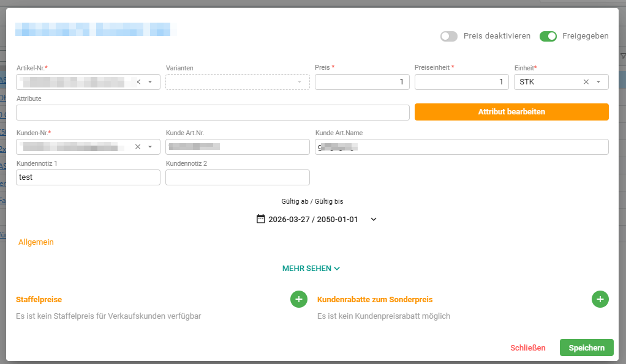The width and height of the screenshot is (626, 364).
Task: Save with the Speichern button
Action: pos(586,347)
